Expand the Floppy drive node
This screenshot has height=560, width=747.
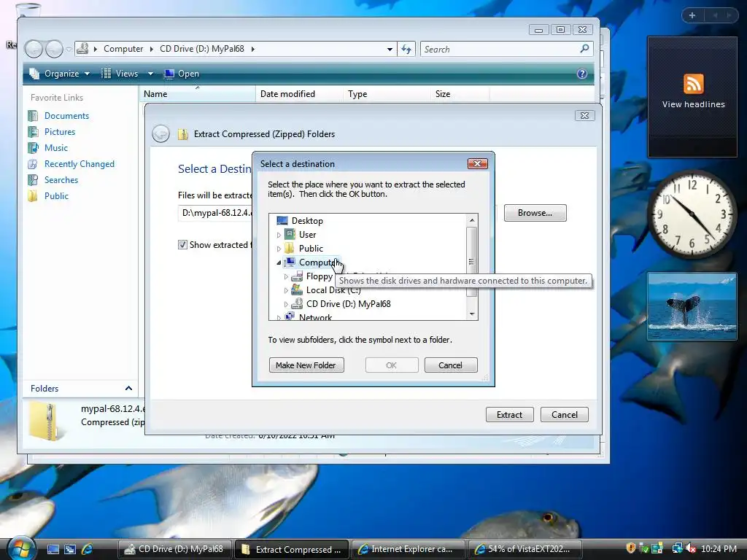[x=286, y=276]
